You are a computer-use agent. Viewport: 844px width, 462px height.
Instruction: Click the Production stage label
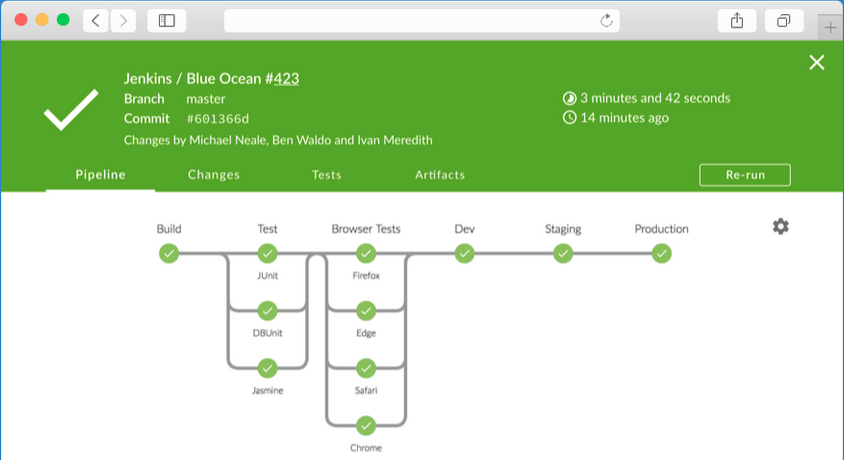coord(662,229)
